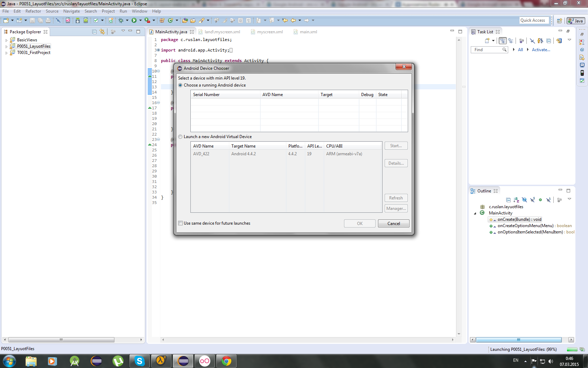Check 'Use same device for future launches'
This screenshot has height=368, width=588.
[x=181, y=223]
